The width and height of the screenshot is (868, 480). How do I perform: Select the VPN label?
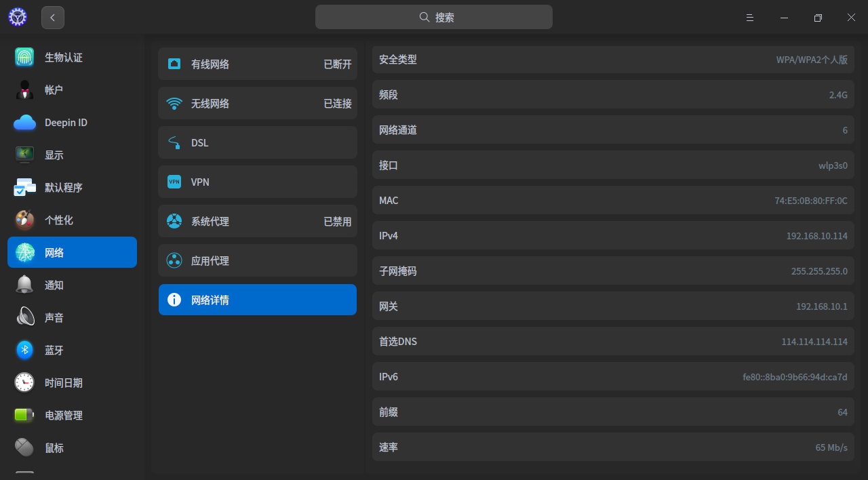tap(200, 182)
